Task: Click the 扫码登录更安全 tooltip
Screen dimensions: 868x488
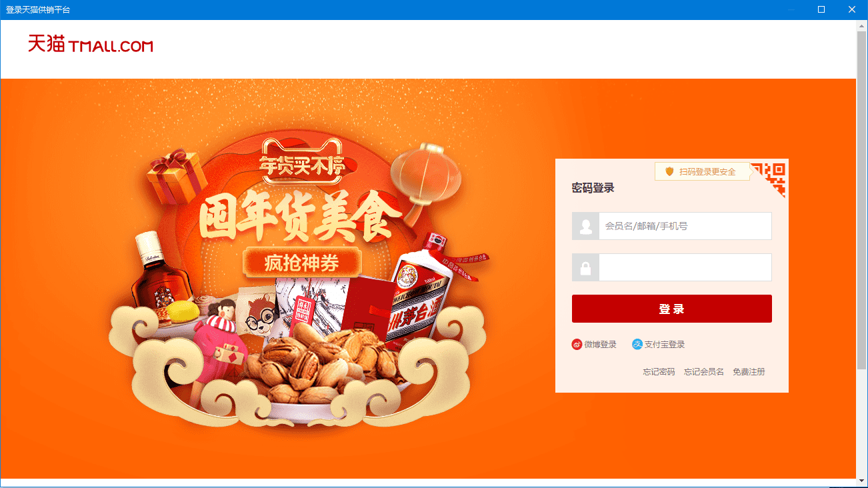Action: [703, 171]
